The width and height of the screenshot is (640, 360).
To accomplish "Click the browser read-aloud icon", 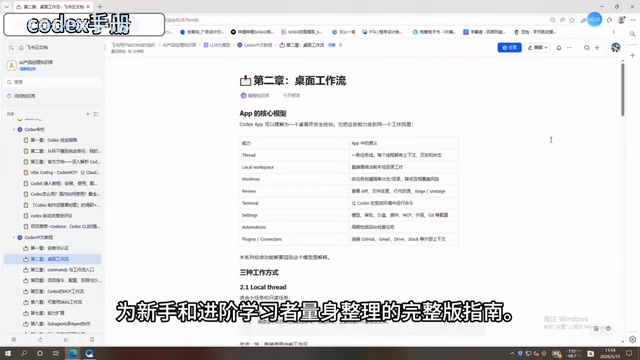I will click(562, 20).
